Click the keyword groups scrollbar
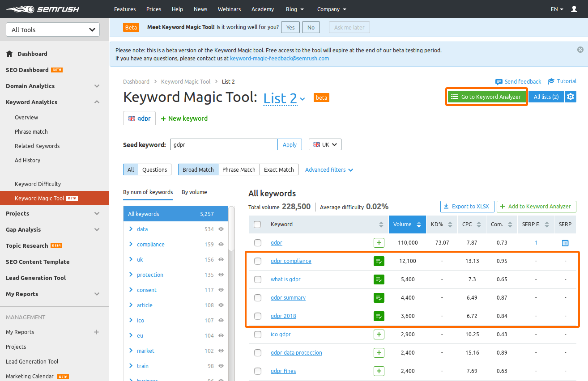This screenshot has width=588, height=381. tap(231, 229)
